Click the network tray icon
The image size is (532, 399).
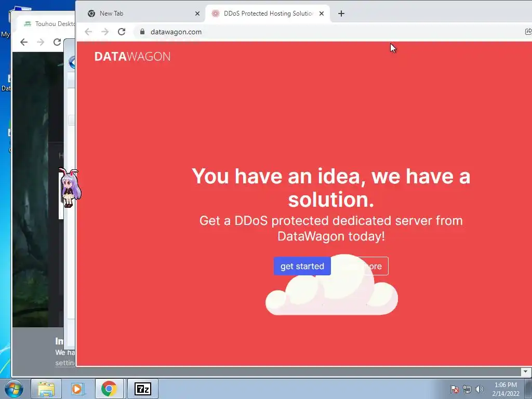click(467, 389)
